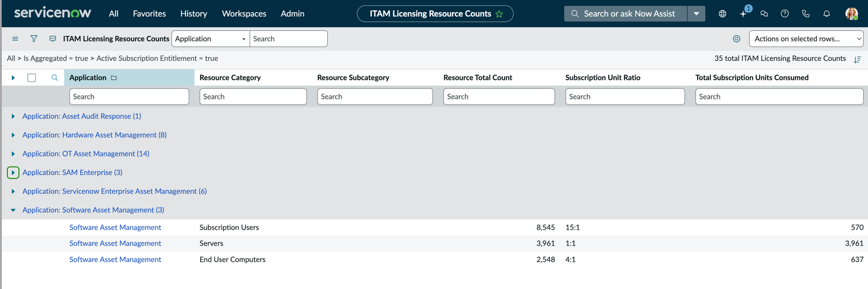Sort by Total Subscription Units Consumed column
The image size is (868, 289).
pos(752,78)
